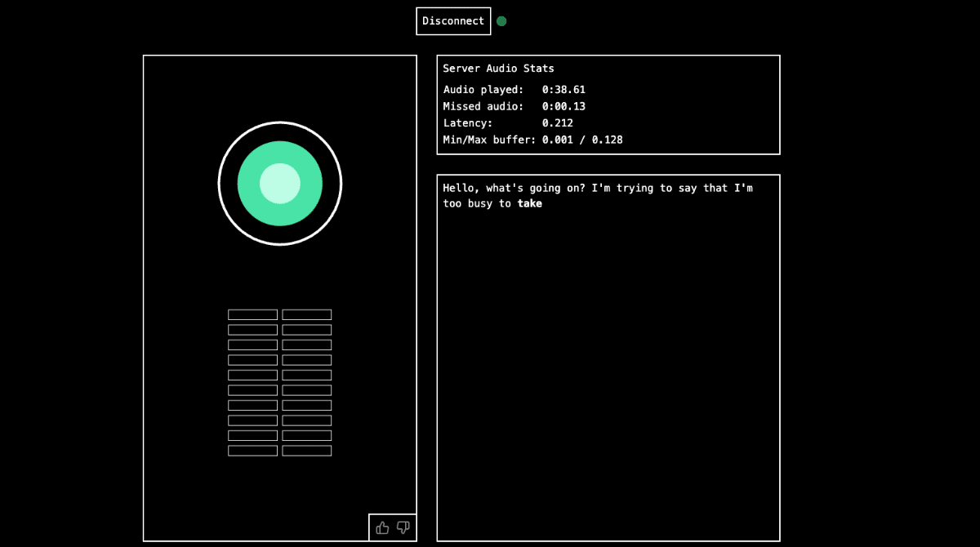Click the white outer ring of the orb
This screenshot has width=980, height=547.
280,123
